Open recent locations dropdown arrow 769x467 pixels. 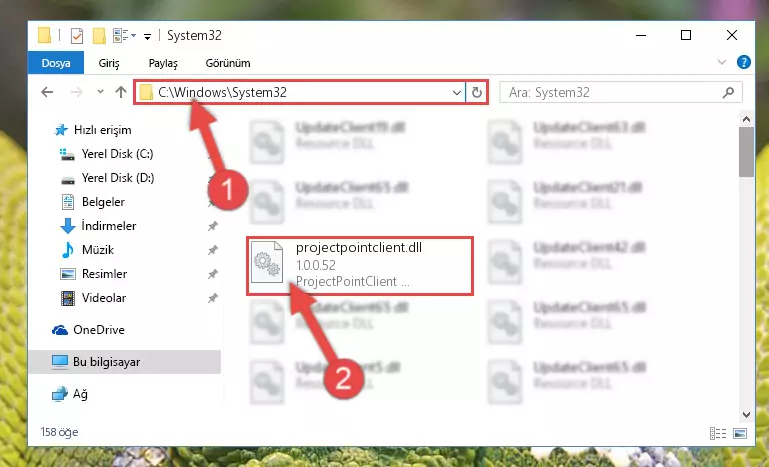click(x=100, y=92)
